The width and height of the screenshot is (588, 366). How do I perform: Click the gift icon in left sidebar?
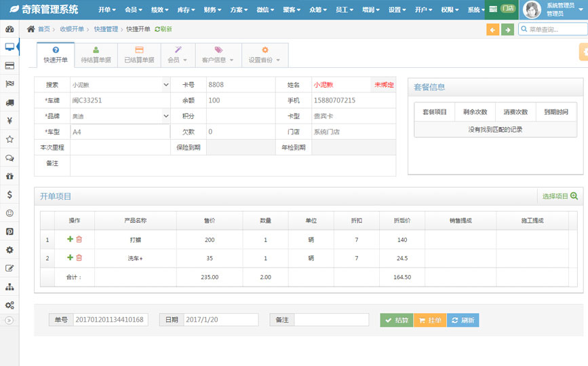9,176
